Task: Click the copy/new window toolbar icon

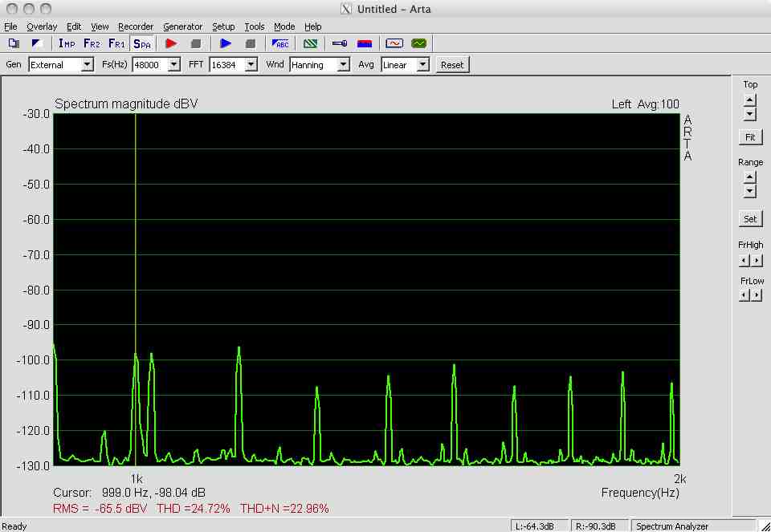Action: click(x=14, y=43)
